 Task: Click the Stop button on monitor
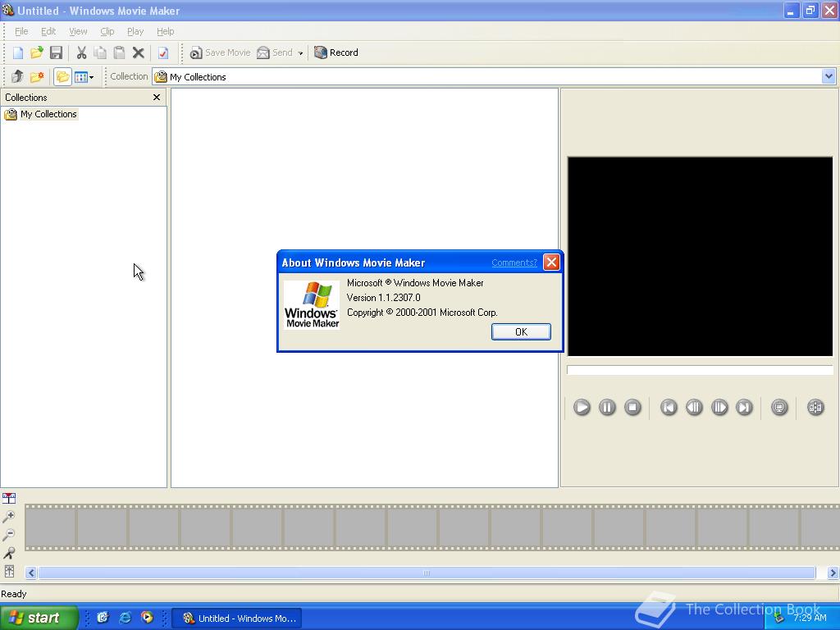[x=632, y=407]
